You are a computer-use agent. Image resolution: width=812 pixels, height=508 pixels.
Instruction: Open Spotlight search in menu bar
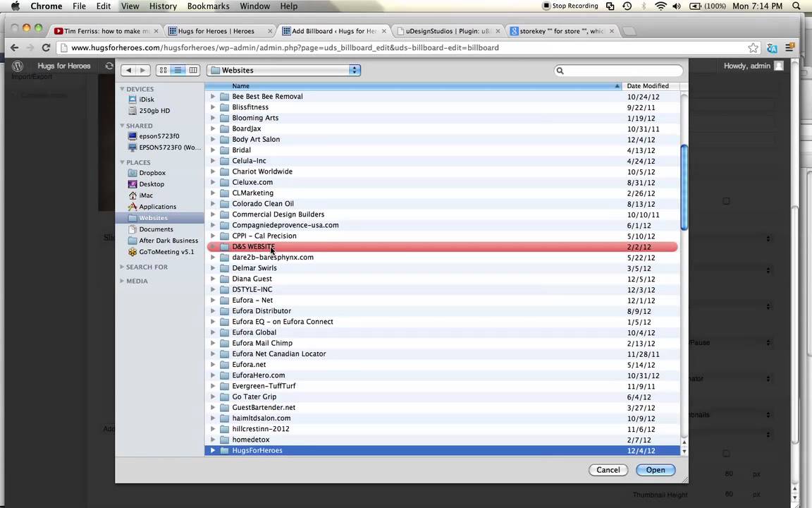796,6
